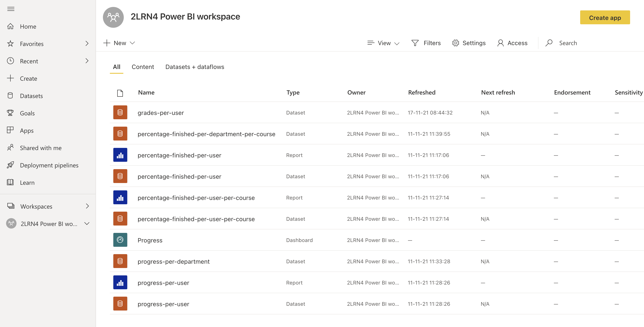The height and width of the screenshot is (327, 644).
Task: Click the Access person icon
Action: click(x=500, y=43)
